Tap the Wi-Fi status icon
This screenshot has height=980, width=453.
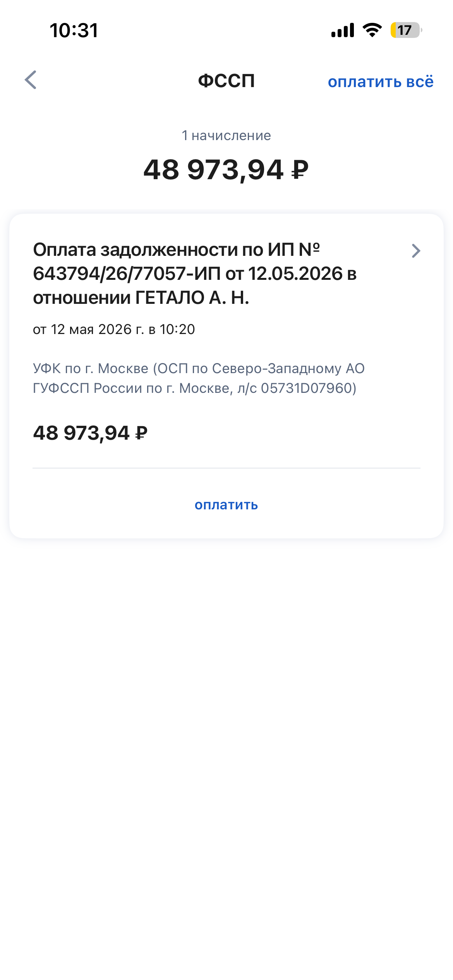[372, 30]
